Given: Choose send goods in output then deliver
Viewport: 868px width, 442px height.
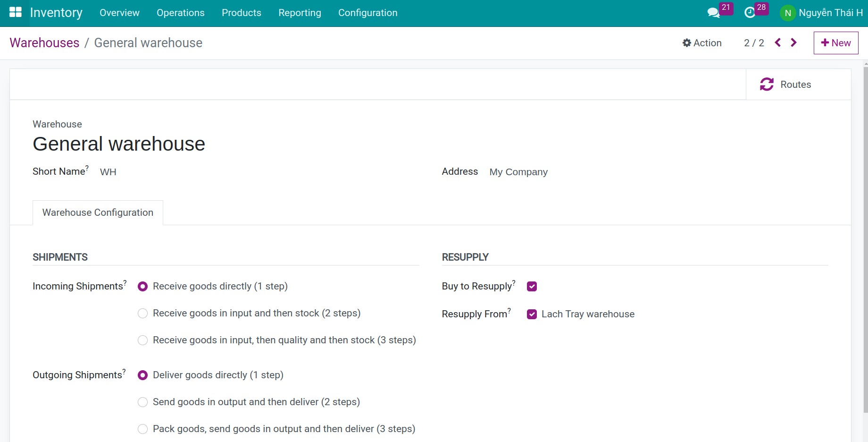Looking at the screenshot, I should (x=142, y=402).
